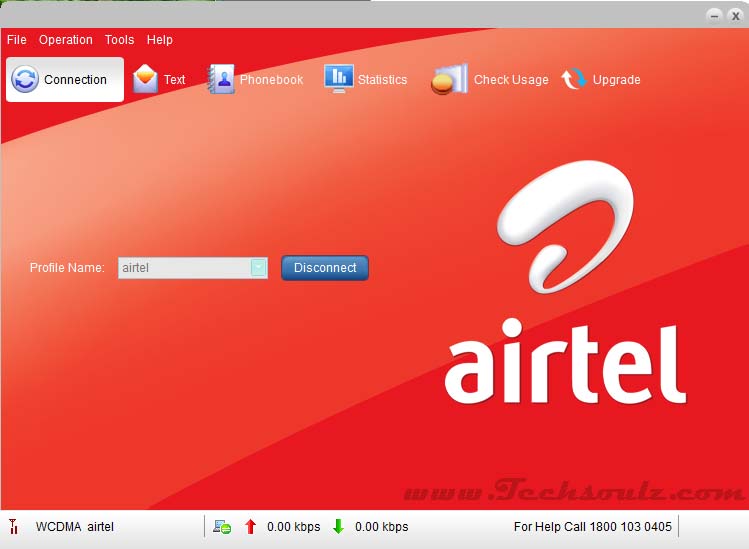Click the network connection status icon
The image size is (749, 549).
pyautogui.click(x=222, y=527)
